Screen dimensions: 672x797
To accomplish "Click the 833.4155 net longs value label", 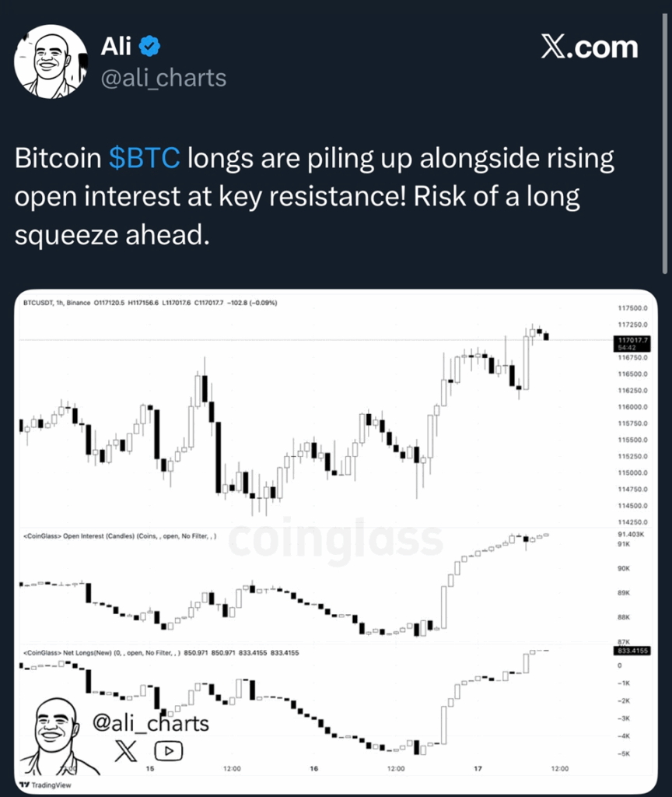I will pyautogui.click(x=632, y=651).
